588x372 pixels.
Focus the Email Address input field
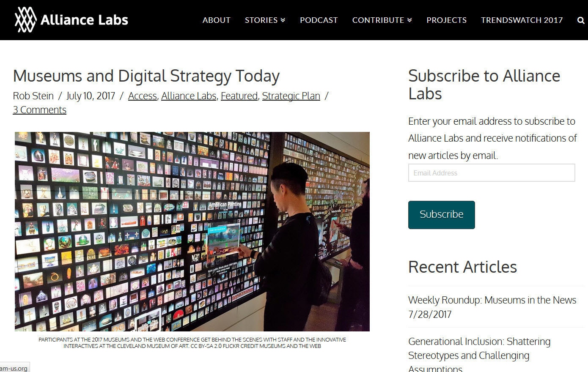pos(492,173)
